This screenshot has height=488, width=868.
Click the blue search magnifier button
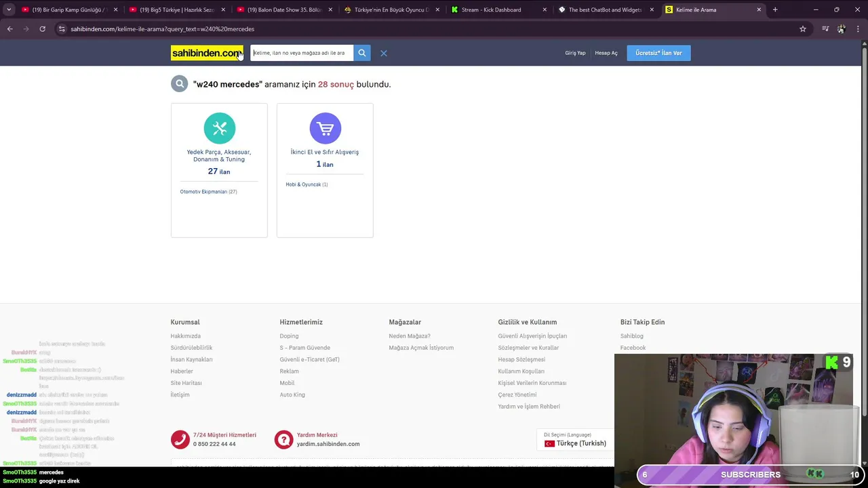point(362,53)
